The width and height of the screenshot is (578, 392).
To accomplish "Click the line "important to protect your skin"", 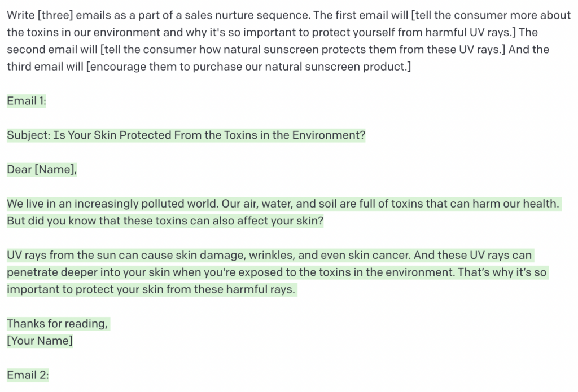I will [151, 289].
